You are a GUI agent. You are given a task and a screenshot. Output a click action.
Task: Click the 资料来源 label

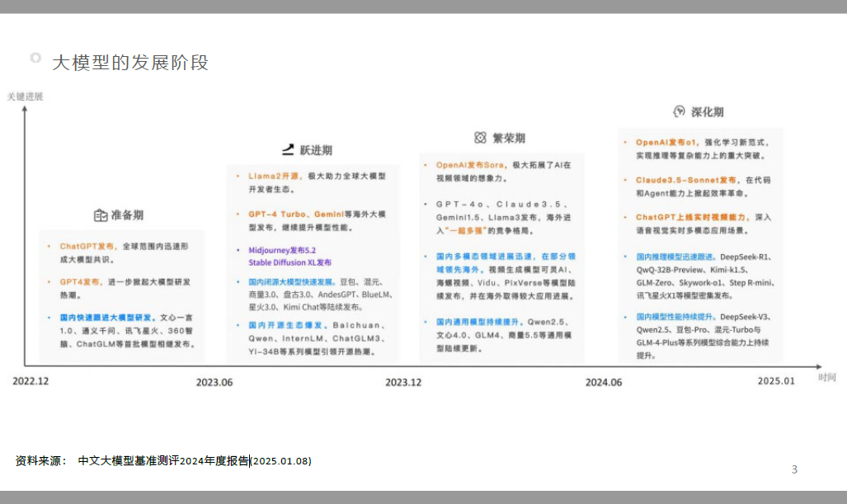click(x=41, y=461)
